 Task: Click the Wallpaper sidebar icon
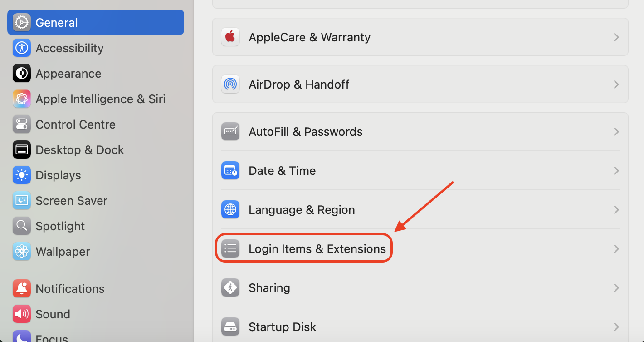point(21,251)
